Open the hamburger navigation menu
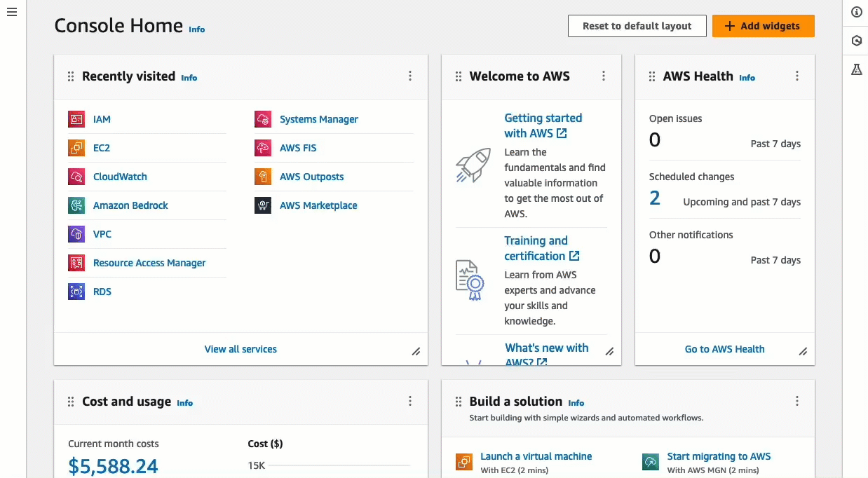This screenshot has height=478, width=868. click(11, 13)
